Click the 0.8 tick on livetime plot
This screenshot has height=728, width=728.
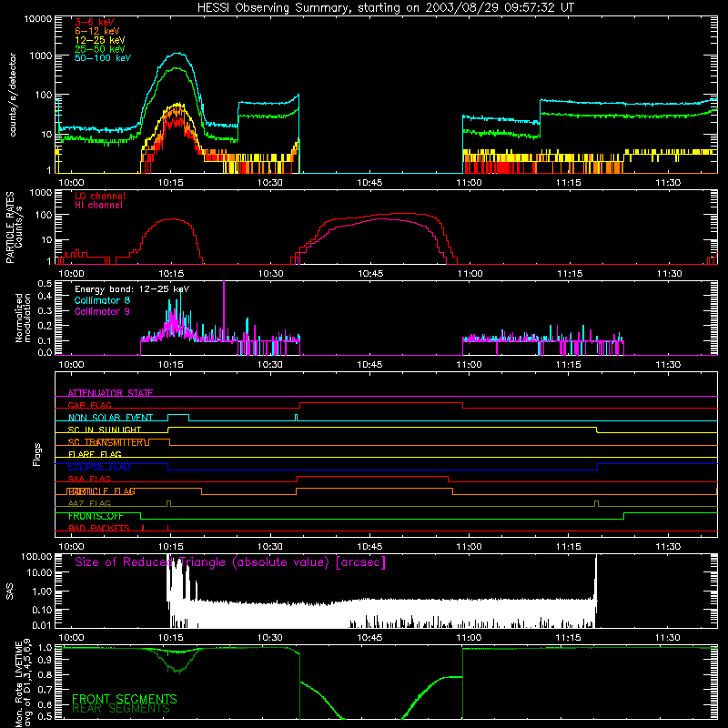pyautogui.click(x=45, y=674)
